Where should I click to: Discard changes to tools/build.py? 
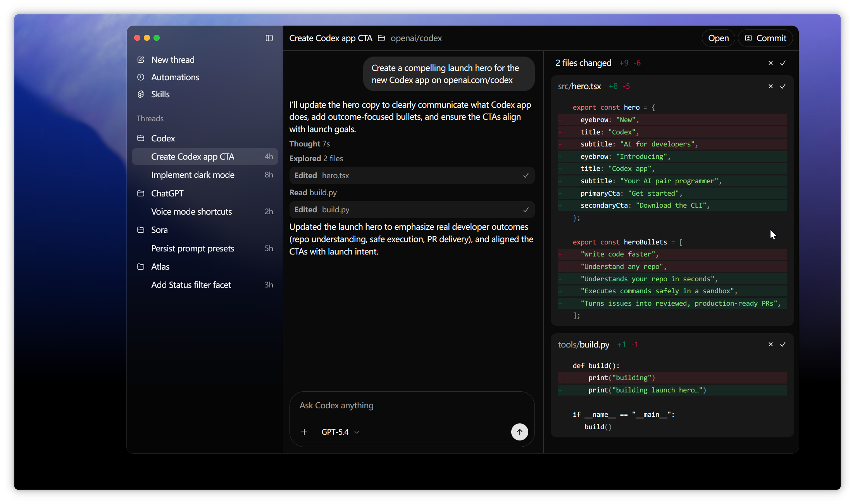(x=771, y=344)
